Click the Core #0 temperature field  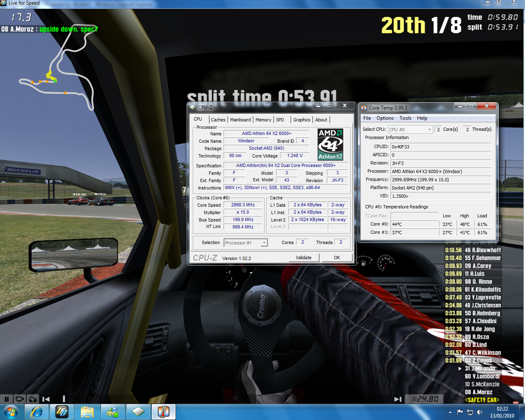(414, 224)
